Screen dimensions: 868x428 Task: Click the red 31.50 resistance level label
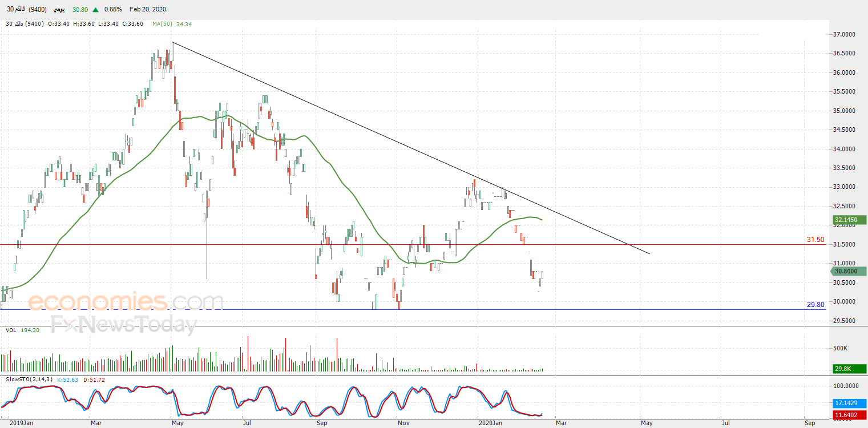[815, 240]
